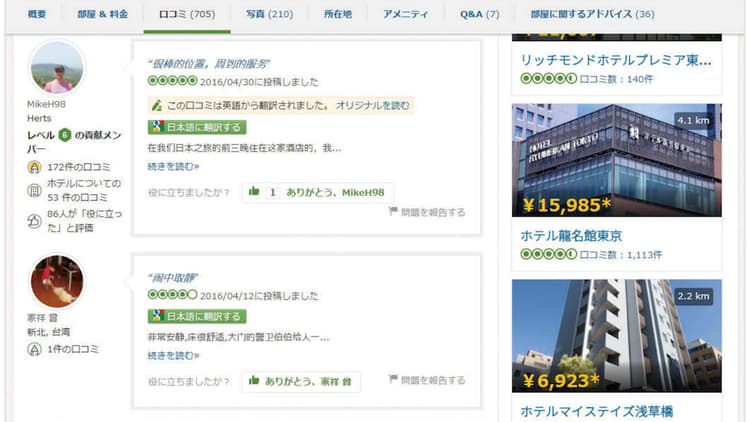The height and width of the screenshot is (422, 750).
Task: Select the 口コミ (705) tab
Action: click(187, 14)
